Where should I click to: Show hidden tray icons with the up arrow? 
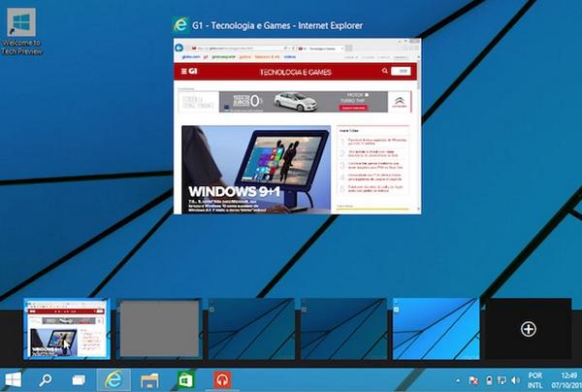[x=458, y=380]
